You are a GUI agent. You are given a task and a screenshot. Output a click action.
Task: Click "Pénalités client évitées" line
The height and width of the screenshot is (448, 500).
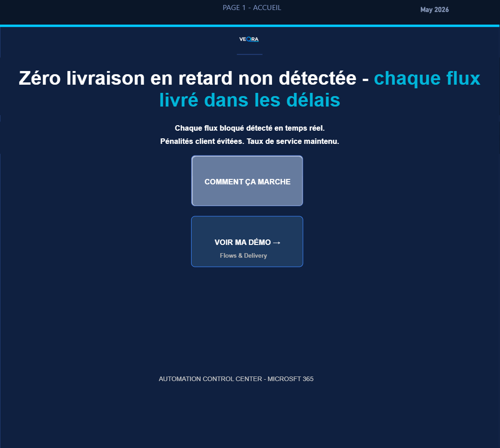point(250,141)
